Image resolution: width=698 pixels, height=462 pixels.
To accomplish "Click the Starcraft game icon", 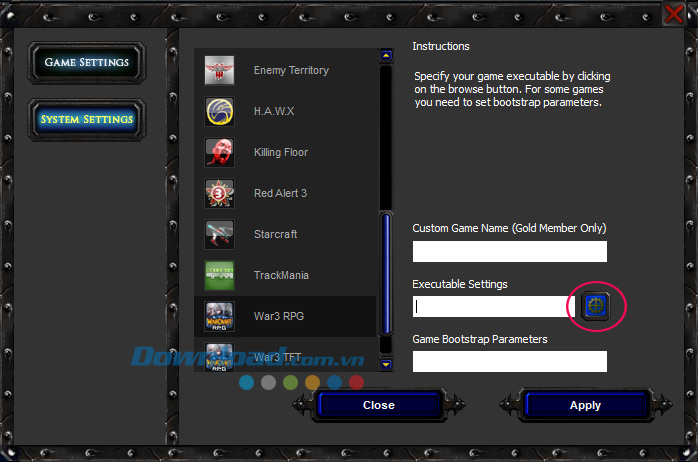I will [219, 234].
